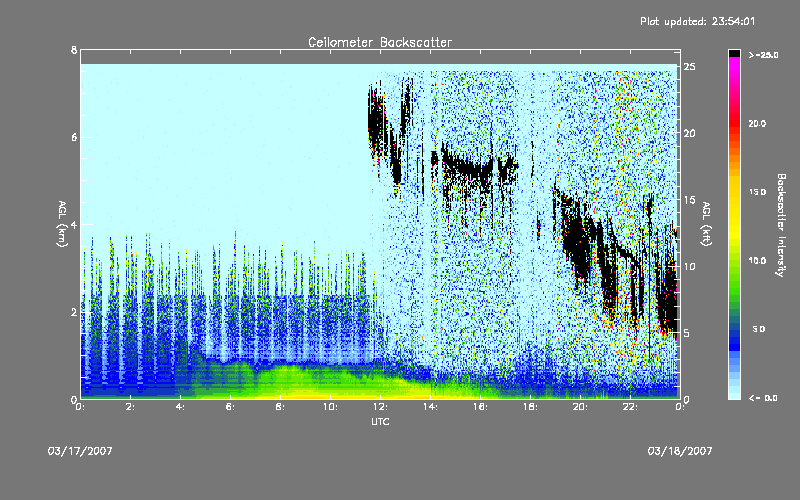Click the '2:' hour tick label
This screenshot has height=500, width=800.
click(x=130, y=407)
